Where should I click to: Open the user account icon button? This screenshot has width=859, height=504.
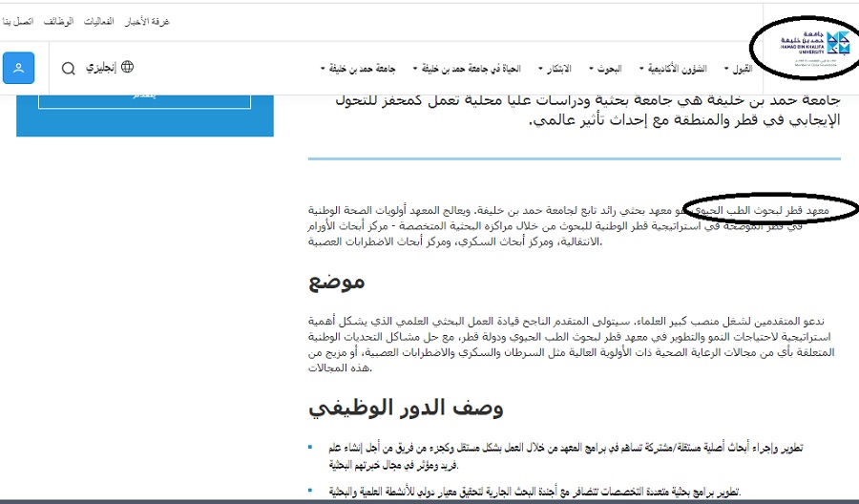(18, 69)
